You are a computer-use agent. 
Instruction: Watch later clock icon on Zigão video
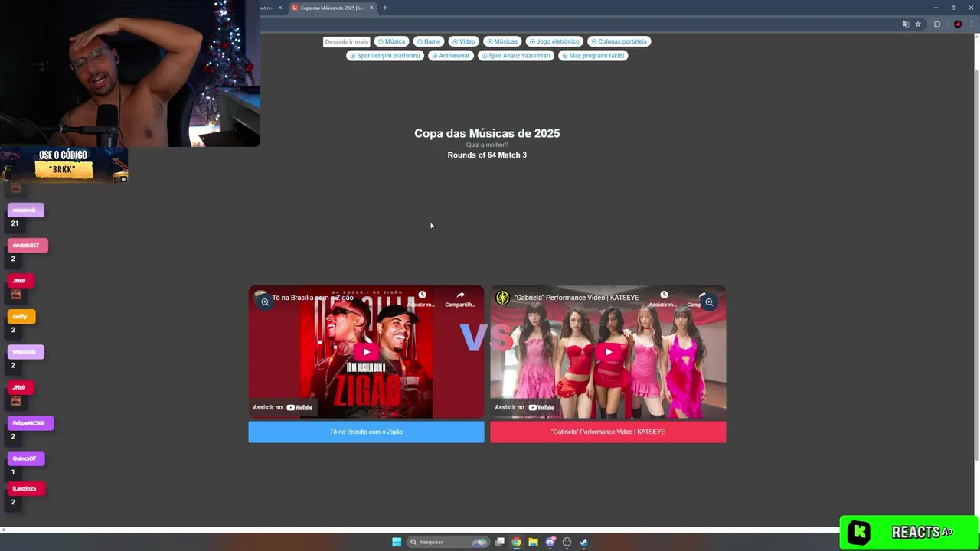[x=422, y=295]
